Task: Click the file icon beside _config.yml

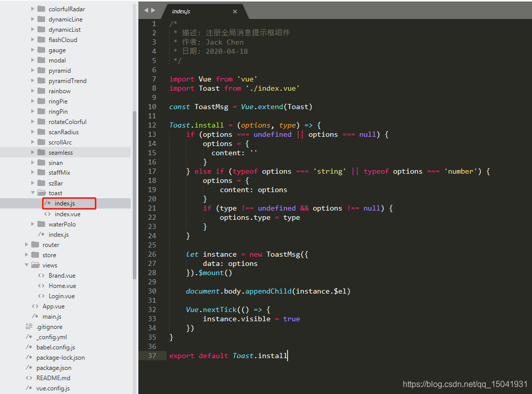Action: (29, 337)
